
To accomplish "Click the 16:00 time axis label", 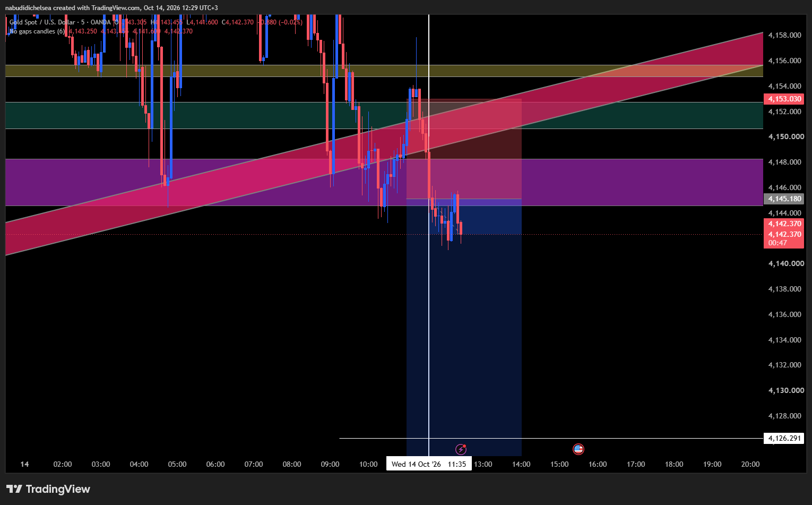I will pos(598,464).
